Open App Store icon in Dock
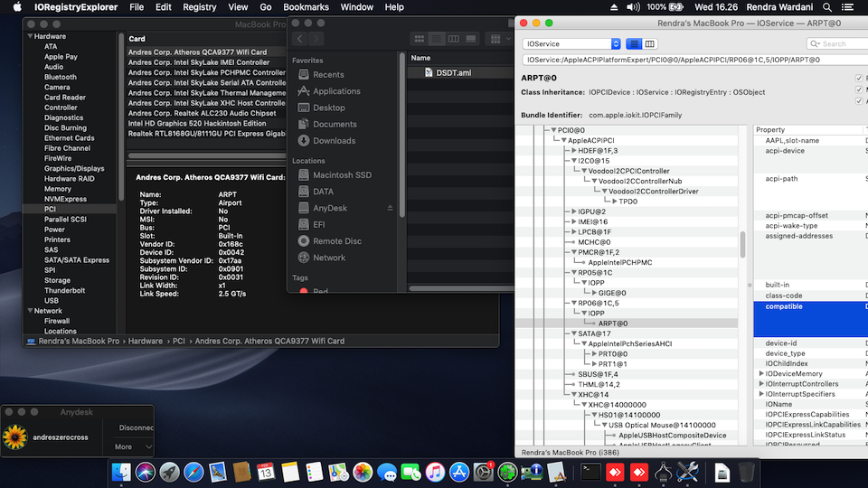The image size is (868, 488). coord(459,473)
